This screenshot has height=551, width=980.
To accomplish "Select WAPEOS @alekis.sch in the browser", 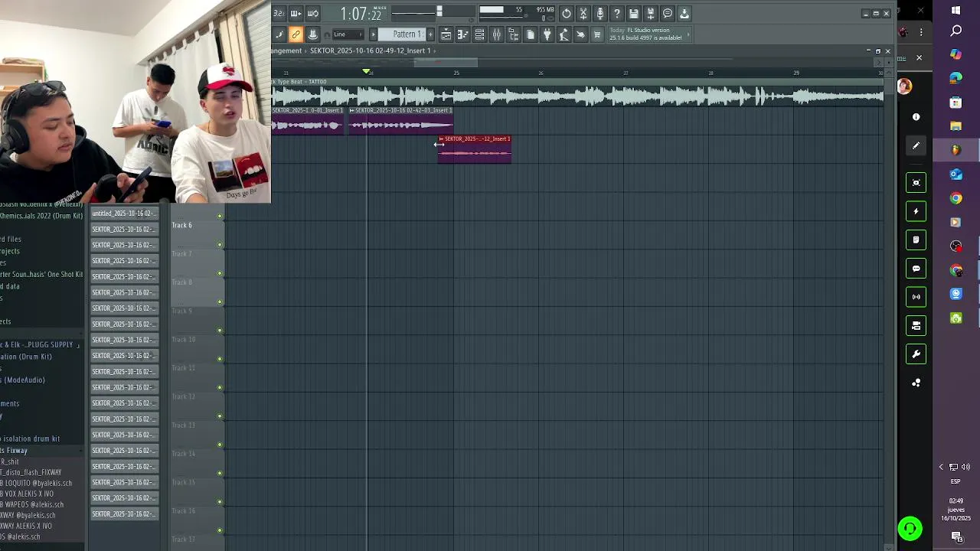I will 32,505.
